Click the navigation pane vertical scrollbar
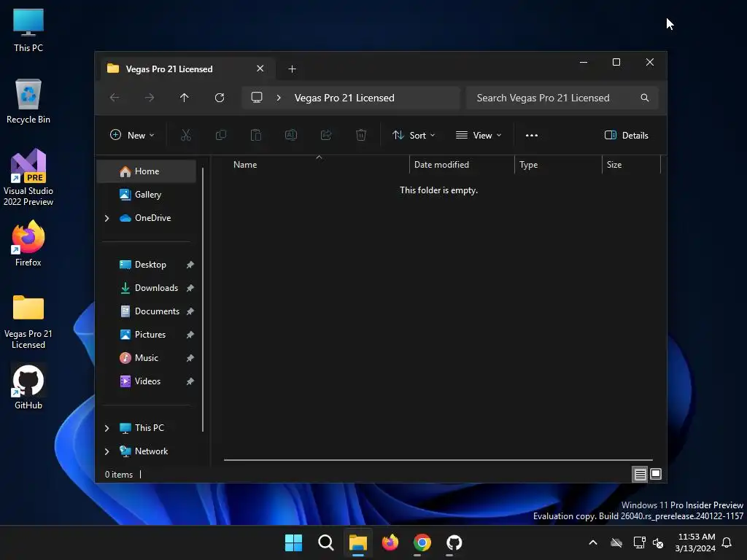Image resolution: width=747 pixels, height=560 pixels. [203, 300]
